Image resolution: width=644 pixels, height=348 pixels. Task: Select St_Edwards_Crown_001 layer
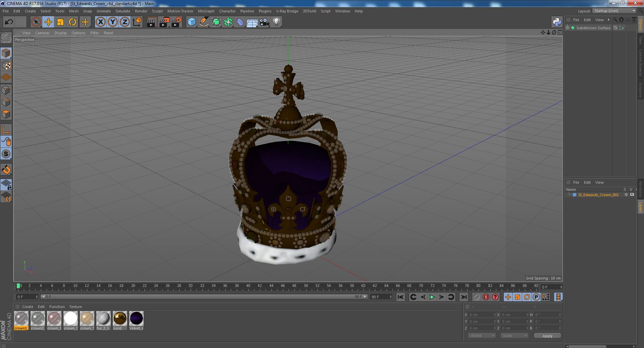click(598, 195)
